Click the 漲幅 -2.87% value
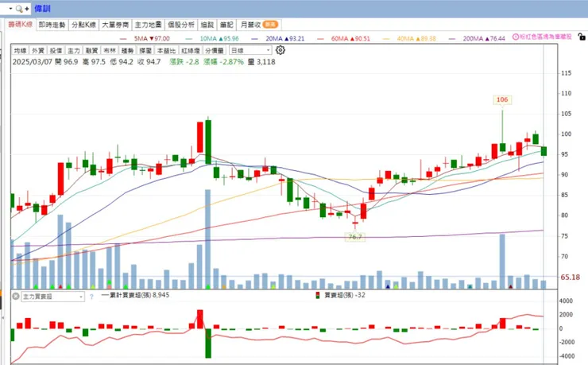Viewport: 588px width, 365px height. (223, 62)
